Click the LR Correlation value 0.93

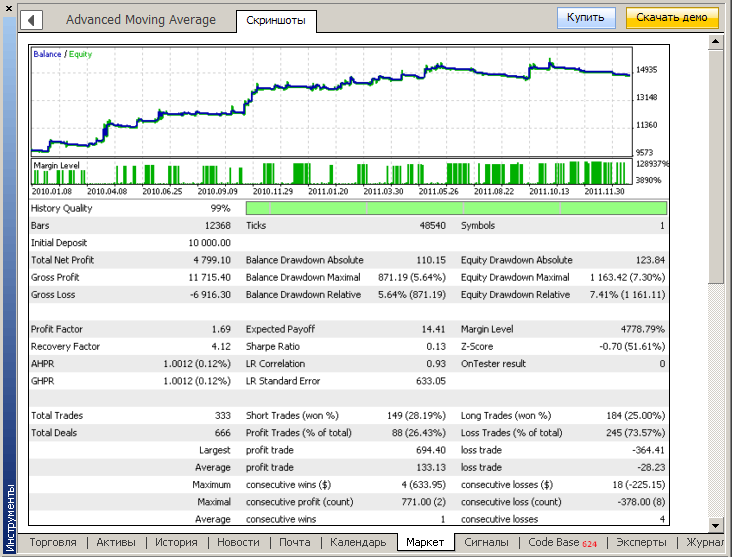(436, 364)
